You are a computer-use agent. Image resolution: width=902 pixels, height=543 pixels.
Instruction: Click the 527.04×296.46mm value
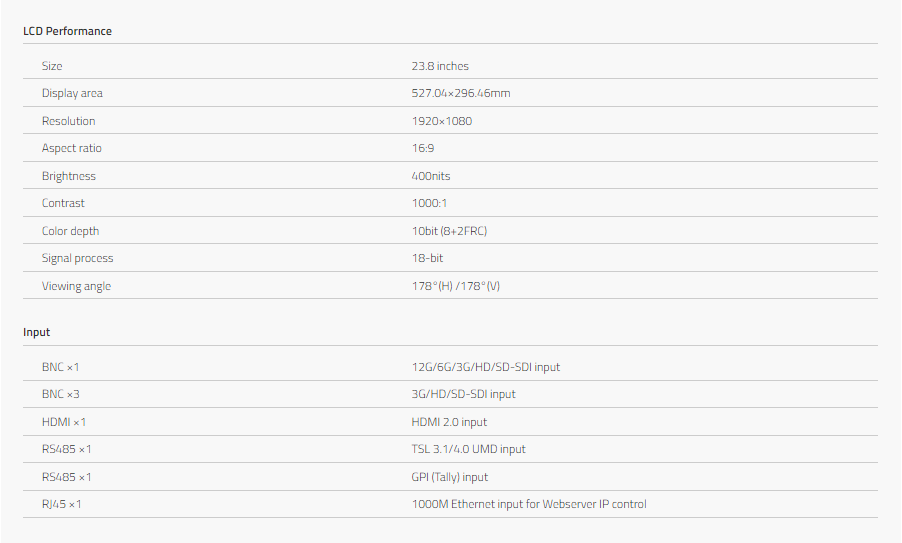pos(461,93)
